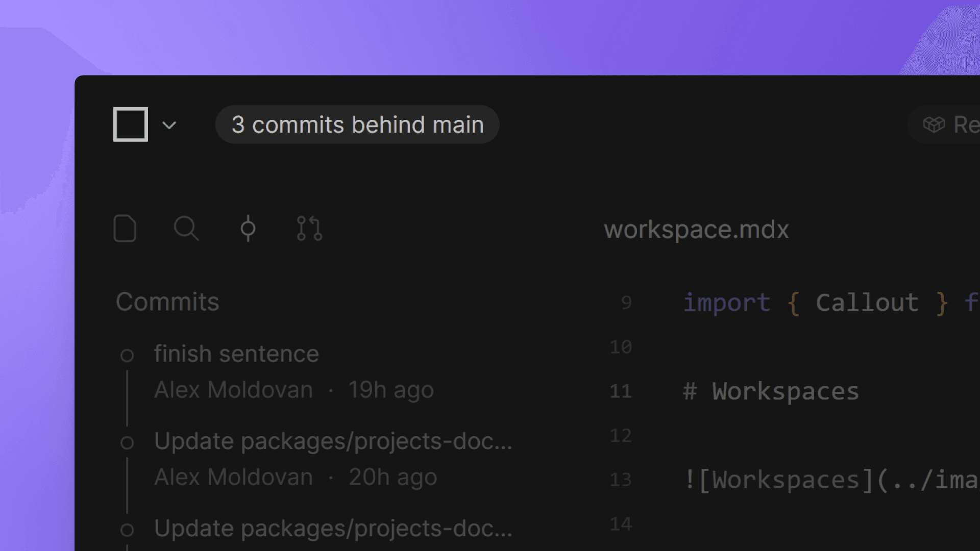Click the 'Re...' button in top right

965,124
